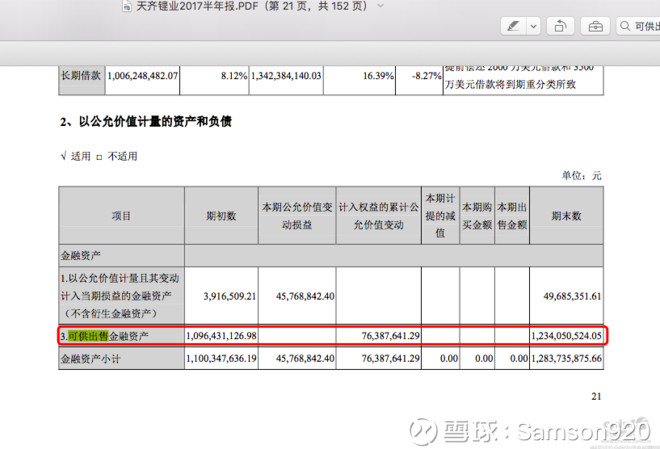Select the 金融资产小计 row label
The width and height of the screenshot is (660, 449).
click(90, 359)
